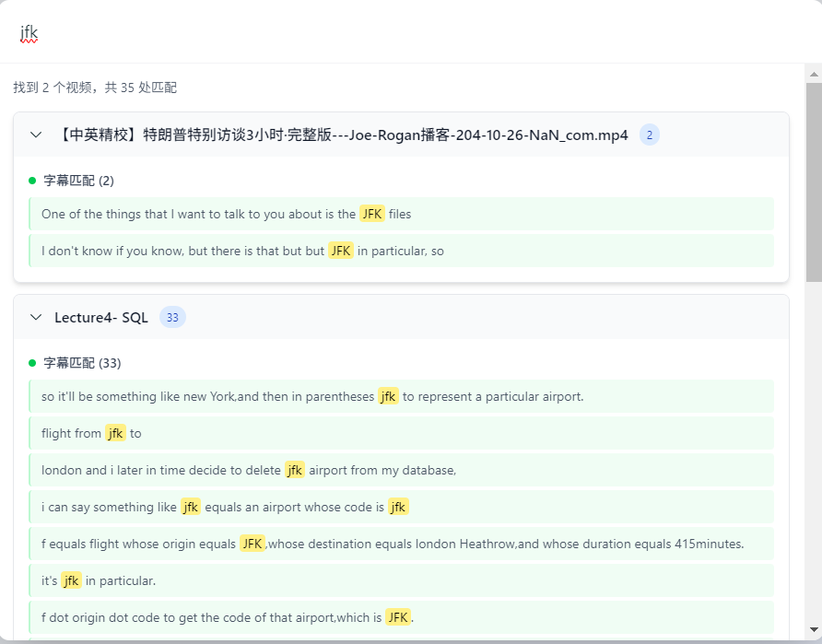
Task: Open subtitle 'london and i later in time'
Action: 402,470
